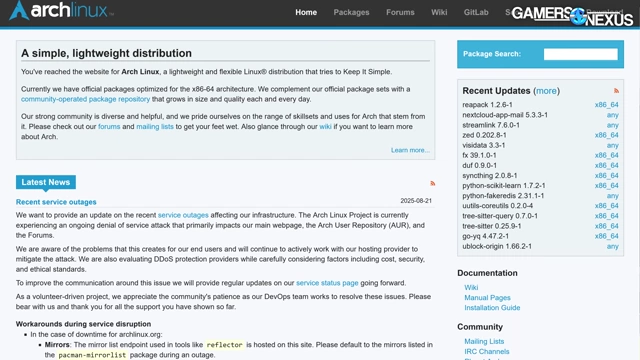Click the Gamers Nexus globe logo
The image size is (640, 360).
point(578,17)
